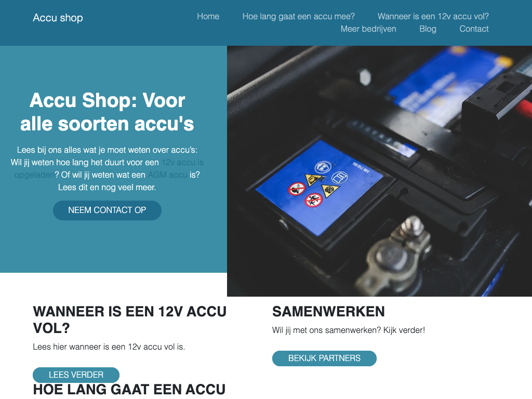Click the 'HOE LANG GAAT EEN ACCU' heading
The height and width of the screenshot is (399, 532).
[x=129, y=390]
